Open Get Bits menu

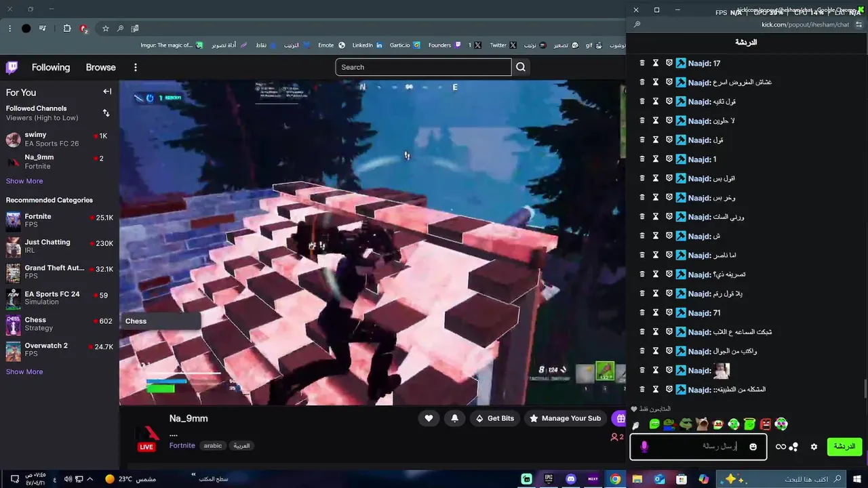pos(494,418)
